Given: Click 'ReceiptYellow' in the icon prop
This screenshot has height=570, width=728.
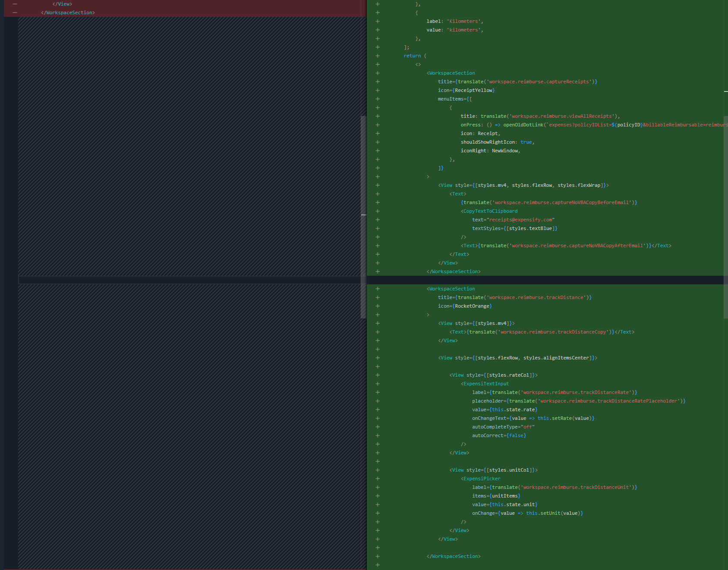Looking at the screenshot, I should 473,90.
